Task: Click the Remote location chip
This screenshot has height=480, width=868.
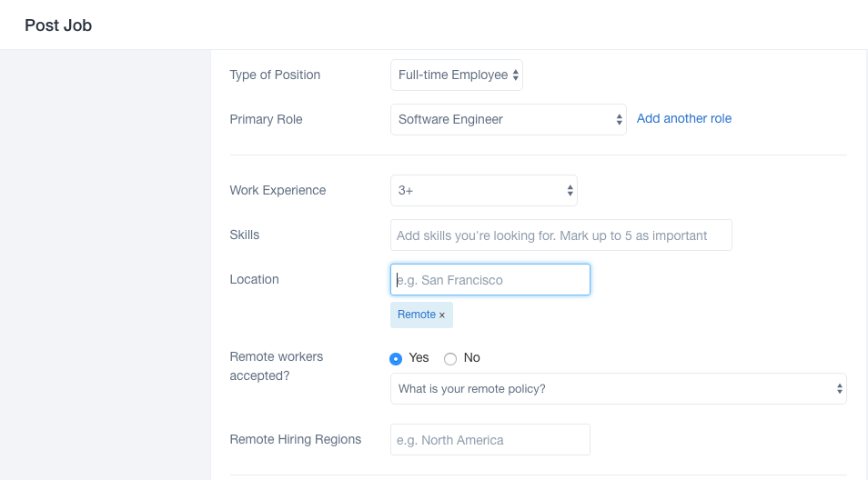Action: point(417,315)
